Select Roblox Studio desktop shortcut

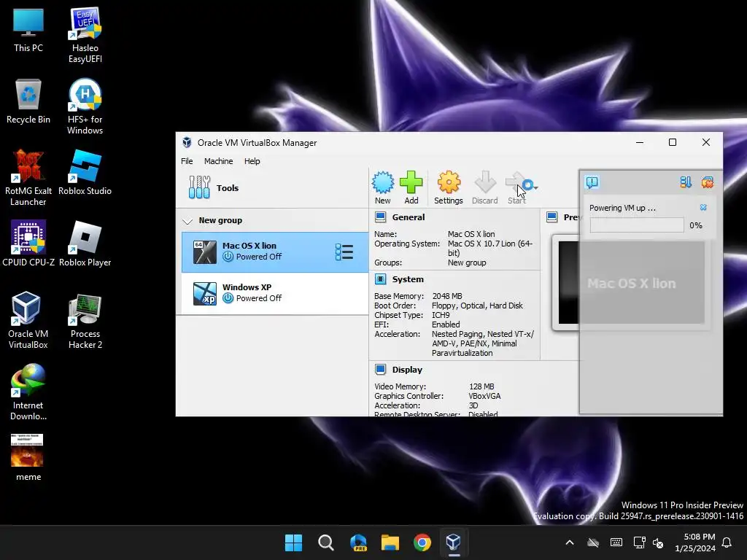[x=85, y=173]
